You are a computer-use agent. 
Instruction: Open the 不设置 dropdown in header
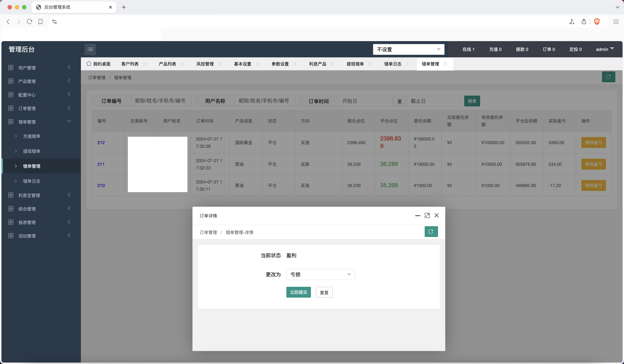pos(409,49)
